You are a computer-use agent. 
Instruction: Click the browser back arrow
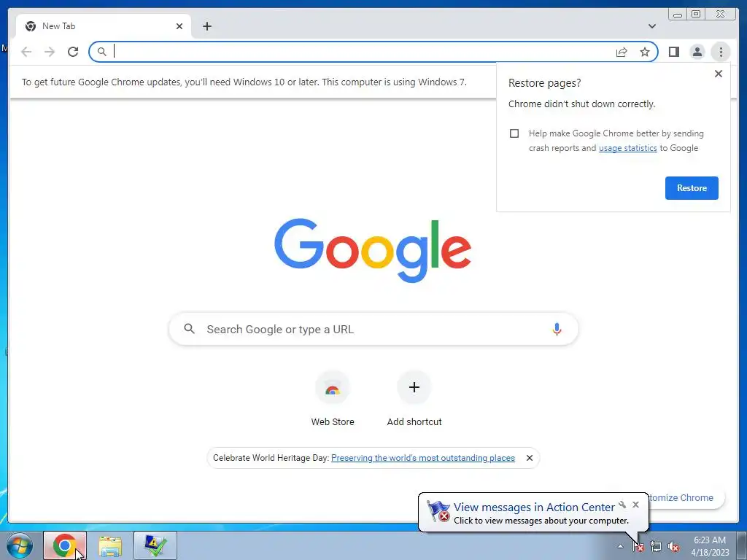27,52
